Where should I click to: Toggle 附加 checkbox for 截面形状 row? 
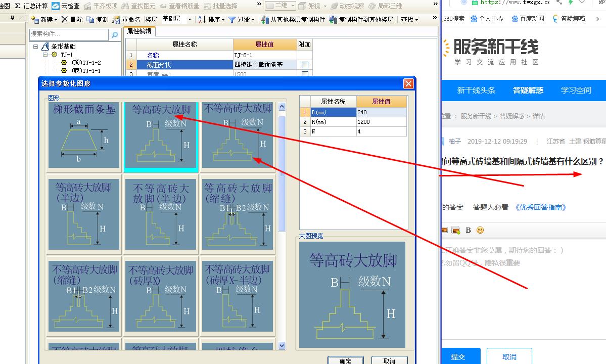tap(305, 65)
